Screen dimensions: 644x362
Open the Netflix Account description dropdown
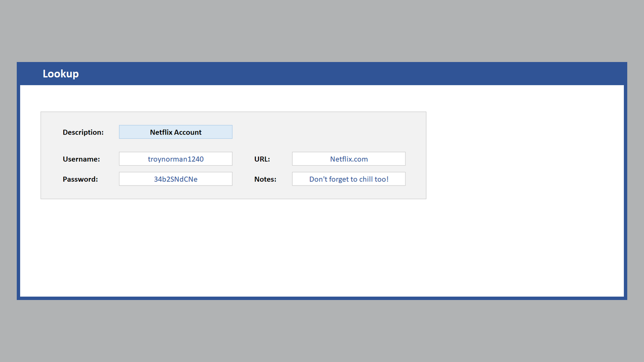click(x=176, y=132)
